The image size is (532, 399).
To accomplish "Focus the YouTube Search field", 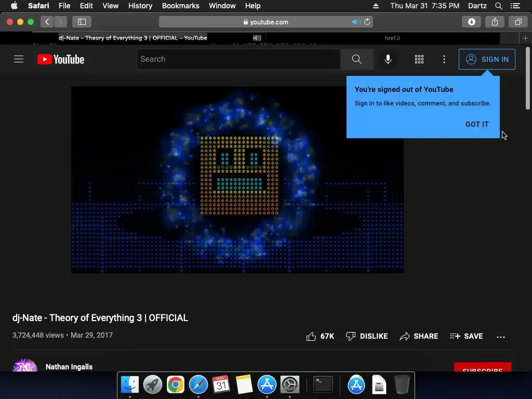I will point(239,59).
